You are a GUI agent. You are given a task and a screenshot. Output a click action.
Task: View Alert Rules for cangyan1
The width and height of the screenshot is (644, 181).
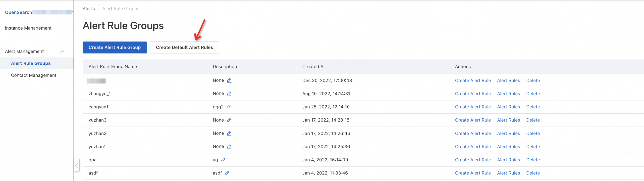click(x=508, y=107)
